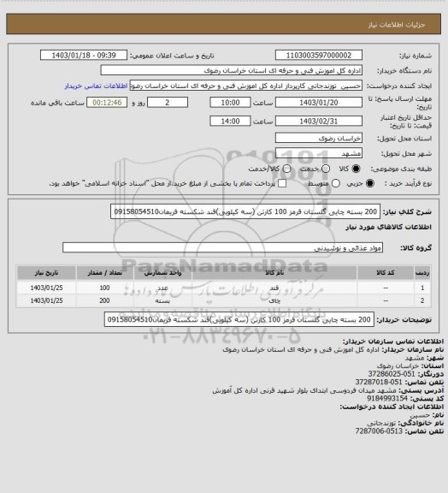
Task: Click the goods group field مواد غذائی و نوشیدنی
Action: [x=222, y=247]
